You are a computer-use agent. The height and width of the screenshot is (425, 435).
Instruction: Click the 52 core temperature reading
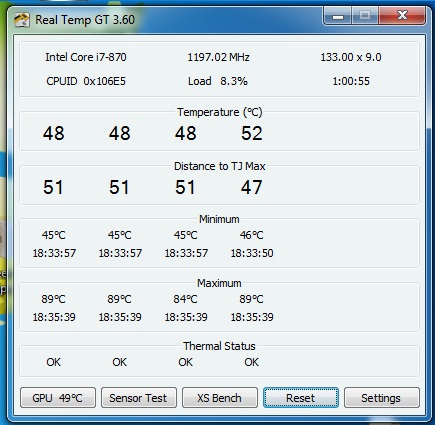point(252,133)
